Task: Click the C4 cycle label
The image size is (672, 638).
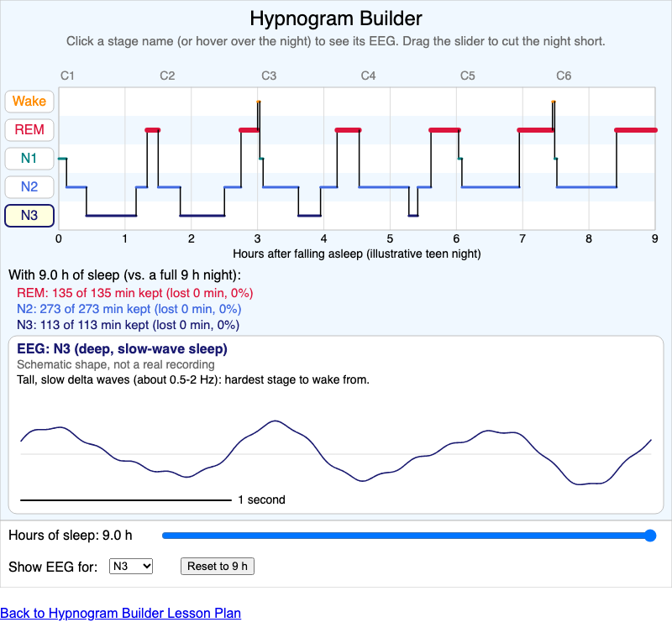Action: tap(368, 76)
